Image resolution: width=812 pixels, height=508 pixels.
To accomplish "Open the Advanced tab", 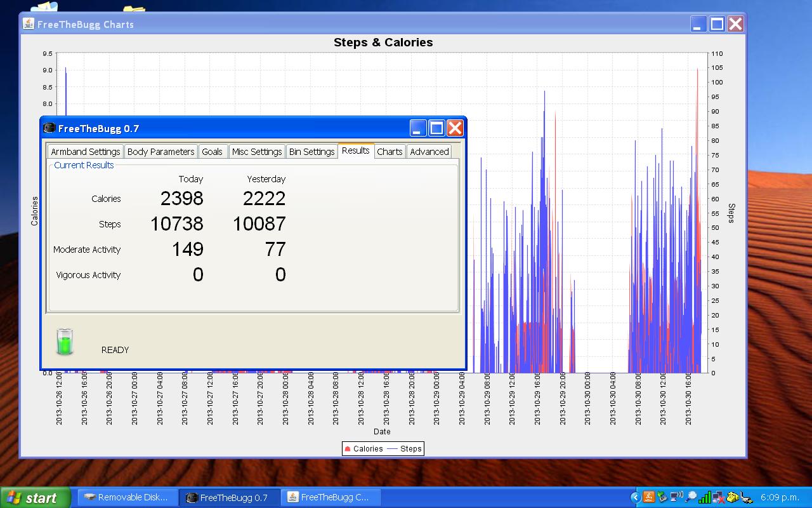I will coord(429,152).
